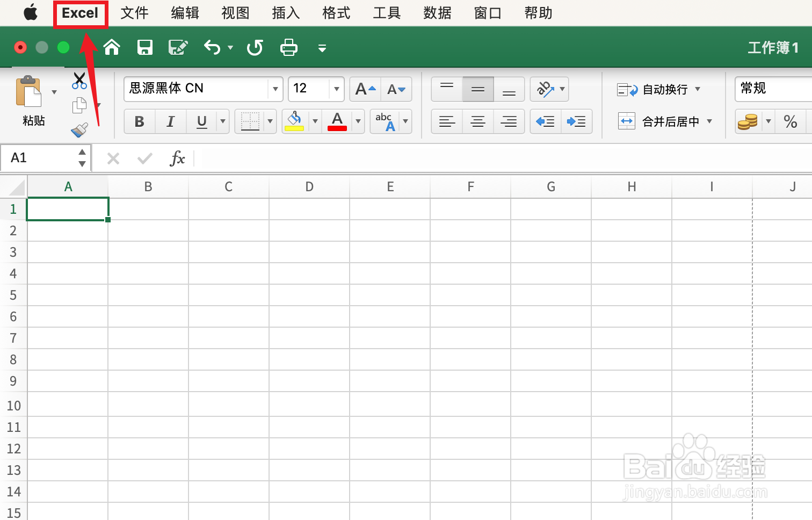Open the font name dropdown list

tap(275, 89)
